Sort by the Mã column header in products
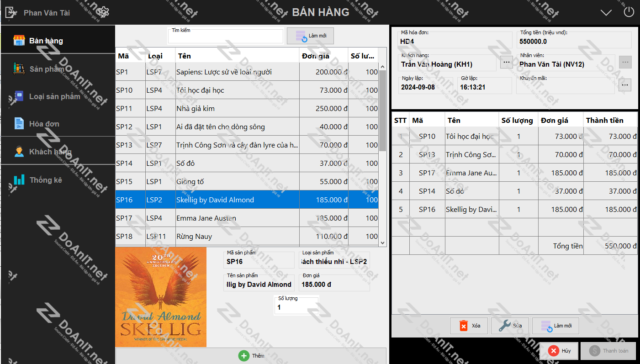This screenshot has width=640, height=364. pos(130,56)
